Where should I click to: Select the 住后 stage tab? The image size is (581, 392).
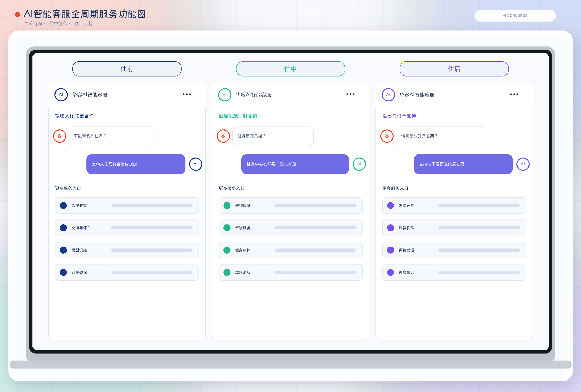pos(454,69)
